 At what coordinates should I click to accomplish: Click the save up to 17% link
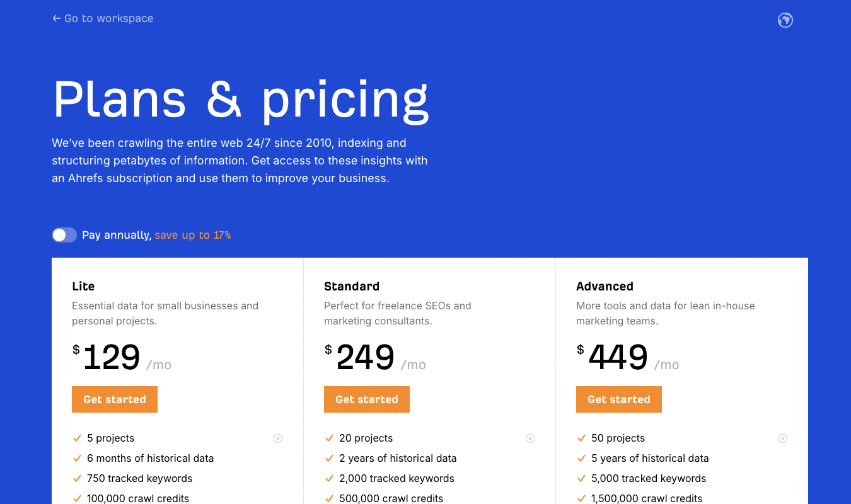192,234
